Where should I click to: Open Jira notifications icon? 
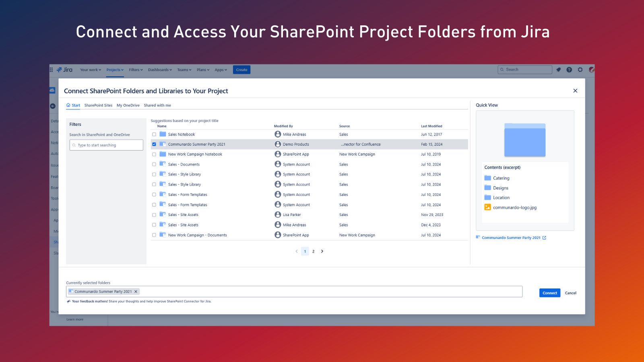click(x=558, y=70)
